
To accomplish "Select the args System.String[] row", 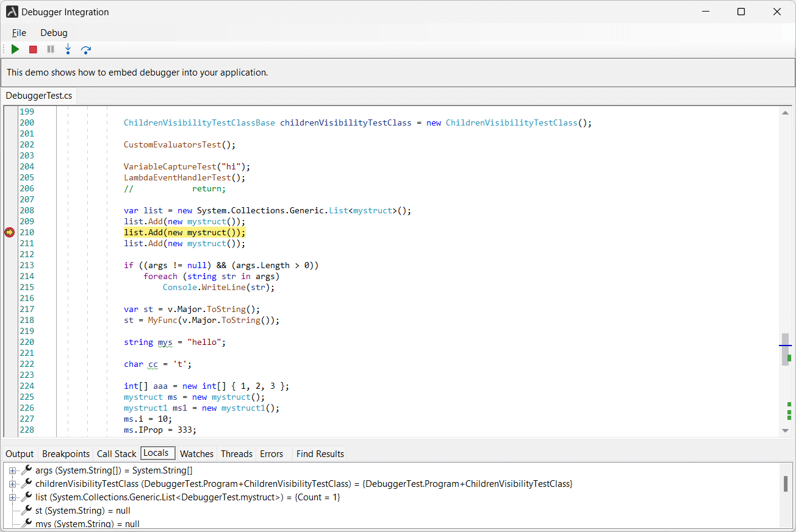I will pyautogui.click(x=114, y=470).
